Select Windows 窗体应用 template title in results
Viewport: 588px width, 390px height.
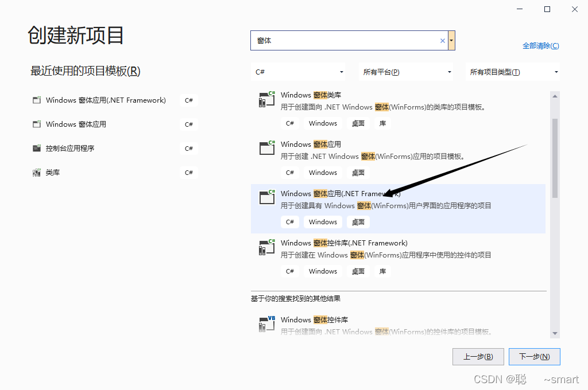[x=311, y=144]
